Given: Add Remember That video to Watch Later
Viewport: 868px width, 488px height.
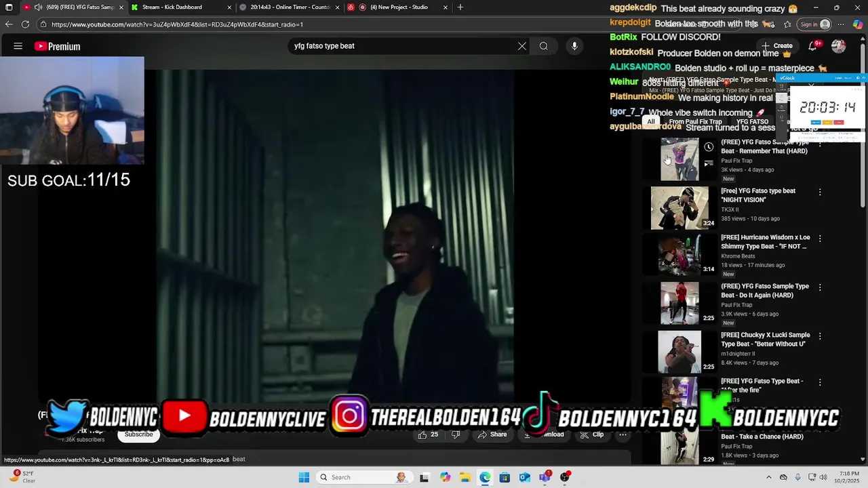Looking at the screenshot, I should (709, 147).
